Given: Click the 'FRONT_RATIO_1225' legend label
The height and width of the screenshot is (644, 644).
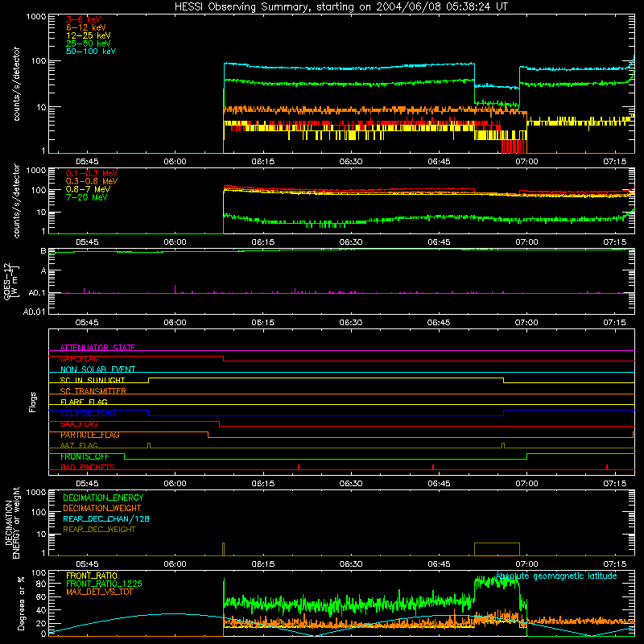Looking at the screenshot, I should [105, 584].
